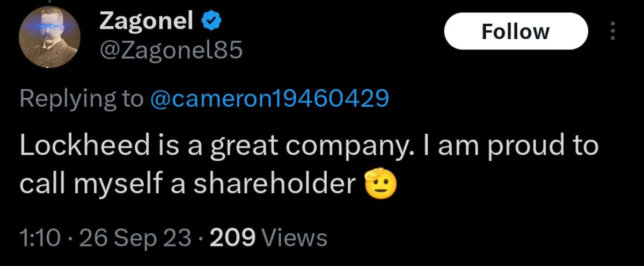Viewport: 644px width, 266px height.
Task: Open the @Zagonel85 handle
Action: (171, 51)
